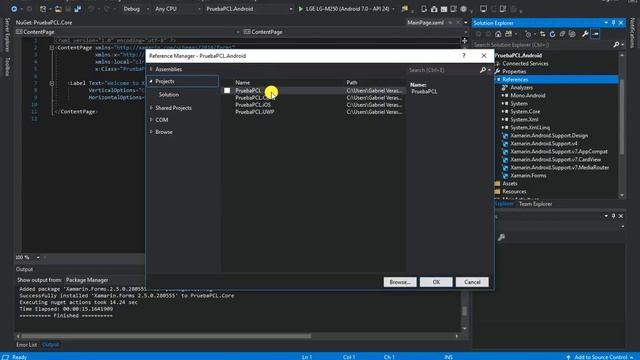Open the Any CPU platform dropdown

pyautogui.click(x=178, y=9)
